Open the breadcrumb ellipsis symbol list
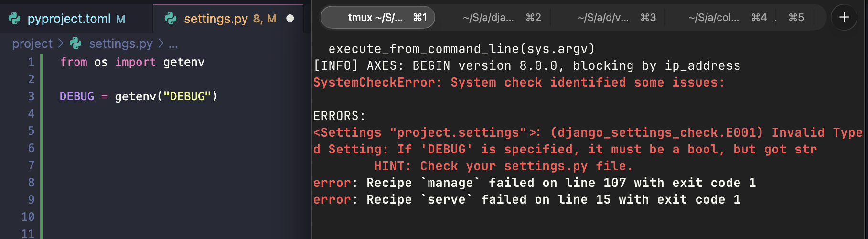Image resolution: width=868 pixels, height=239 pixels. (x=173, y=44)
